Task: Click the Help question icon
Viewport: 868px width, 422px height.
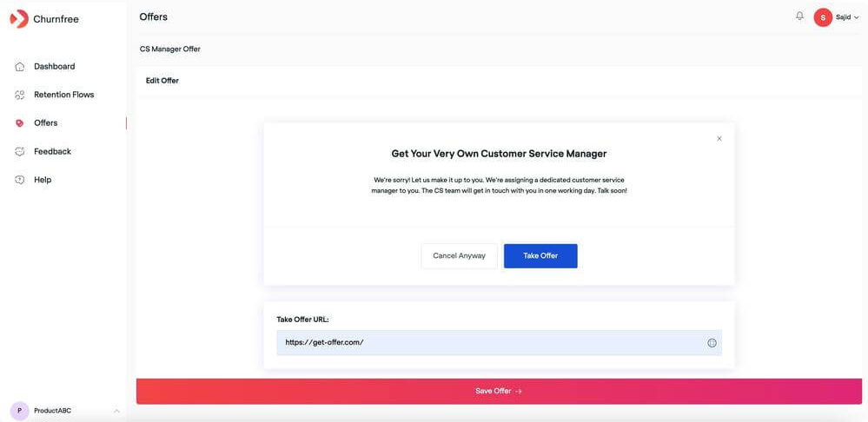Action: [20, 180]
